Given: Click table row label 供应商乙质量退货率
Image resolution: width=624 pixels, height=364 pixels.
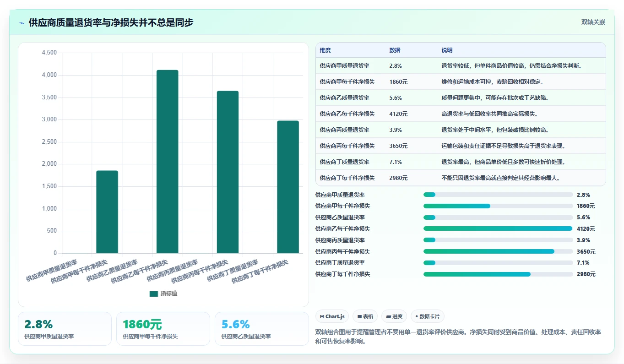Looking at the screenshot, I should 345,98.
